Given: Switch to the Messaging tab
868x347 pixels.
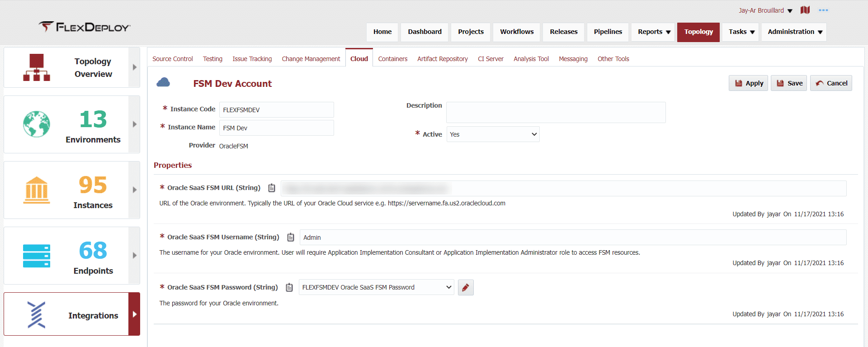Looking at the screenshot, I should coord(573,59).
